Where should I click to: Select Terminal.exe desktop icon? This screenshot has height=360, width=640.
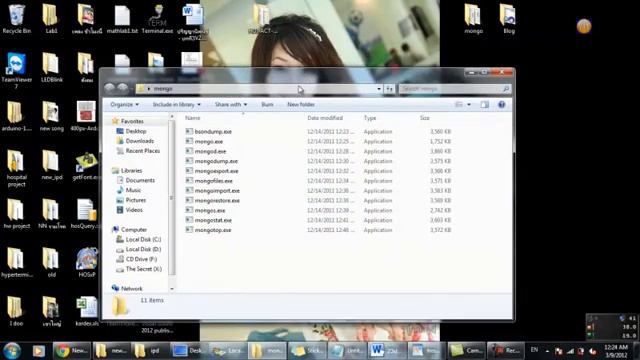(x=157, y=19)
